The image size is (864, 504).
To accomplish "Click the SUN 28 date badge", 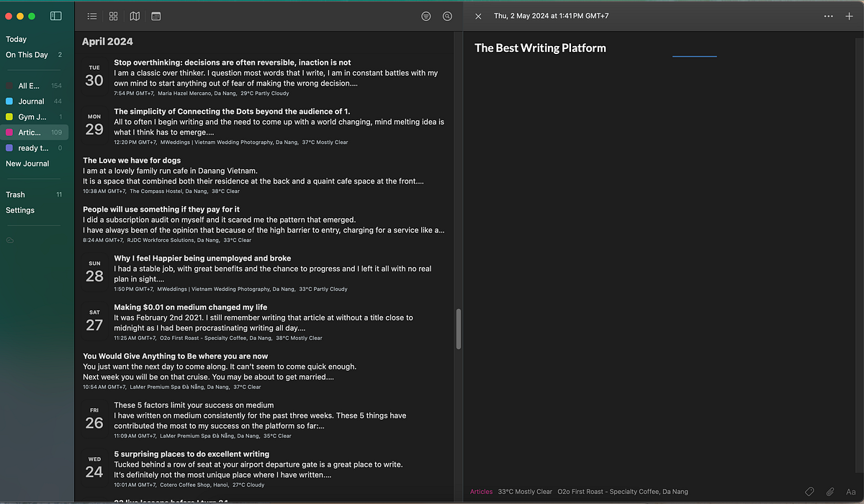I will click(94, 272).
